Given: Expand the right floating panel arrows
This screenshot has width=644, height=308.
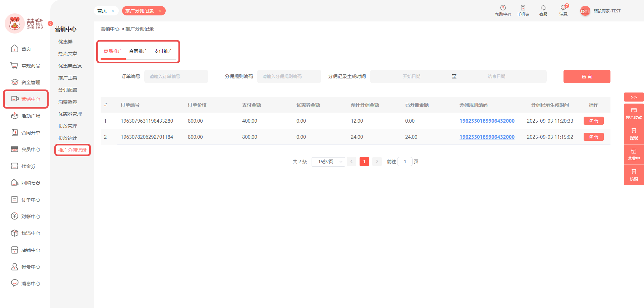Looking at the screenshot, I should click(x=634, y=97).
